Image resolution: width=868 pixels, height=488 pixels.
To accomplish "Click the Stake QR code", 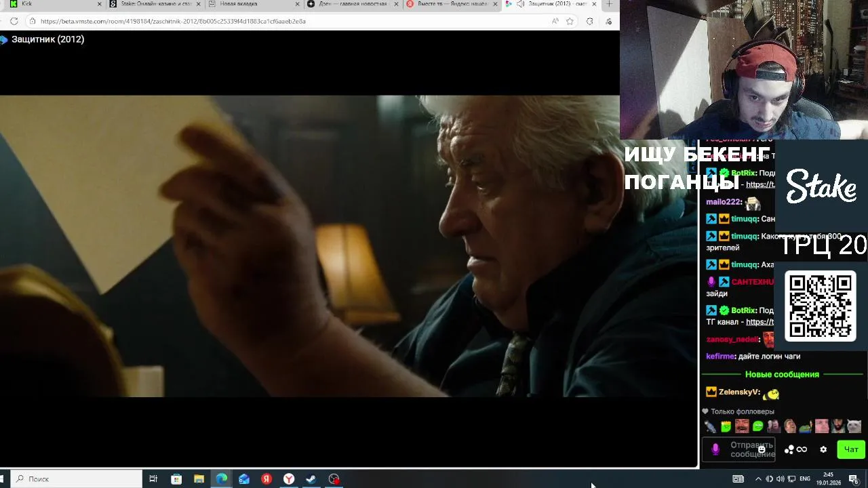I will tap(821, 306).
